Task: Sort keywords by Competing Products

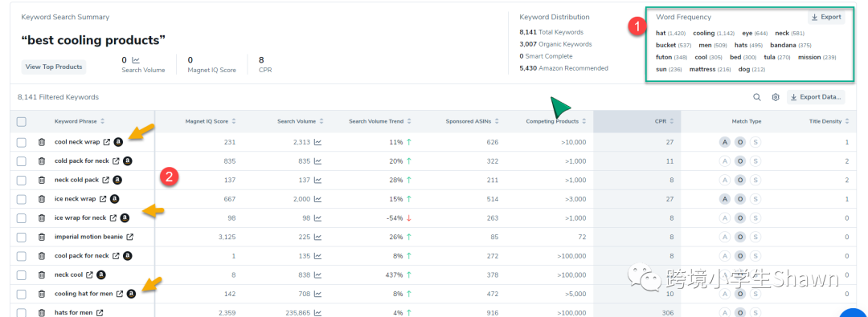Action: point(556,121)
